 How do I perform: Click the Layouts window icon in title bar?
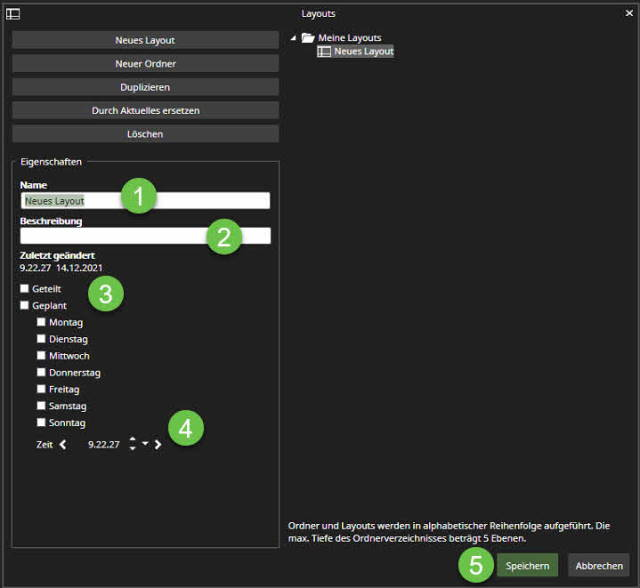13,13
